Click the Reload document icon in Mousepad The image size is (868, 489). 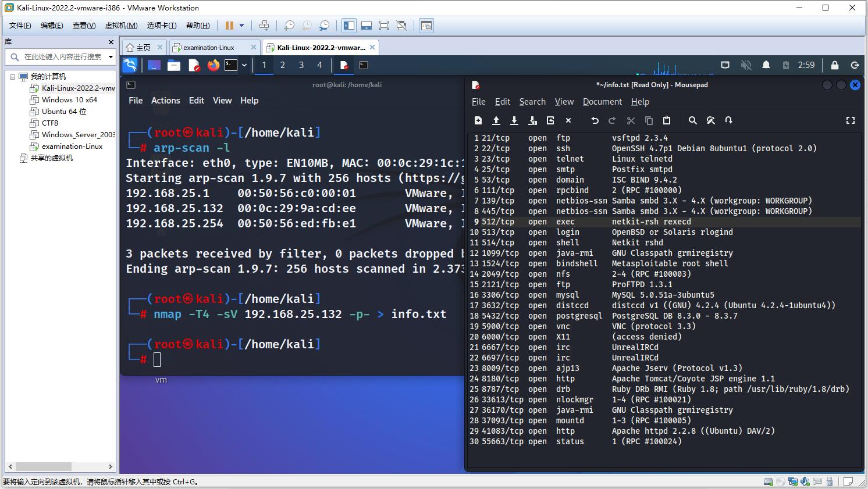(550, 120)
